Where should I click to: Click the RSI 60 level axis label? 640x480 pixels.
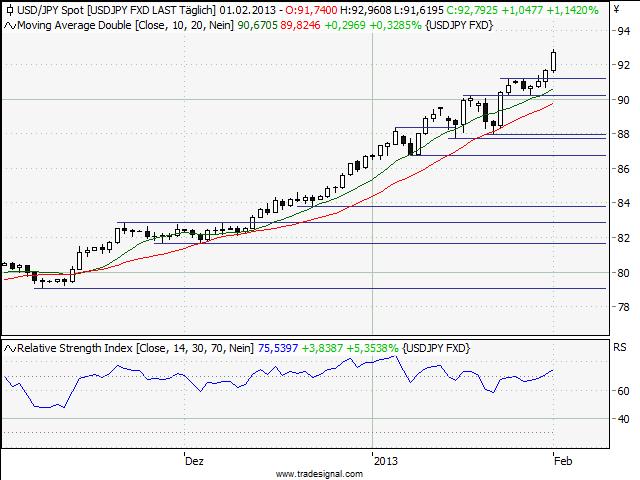(622, 390)
